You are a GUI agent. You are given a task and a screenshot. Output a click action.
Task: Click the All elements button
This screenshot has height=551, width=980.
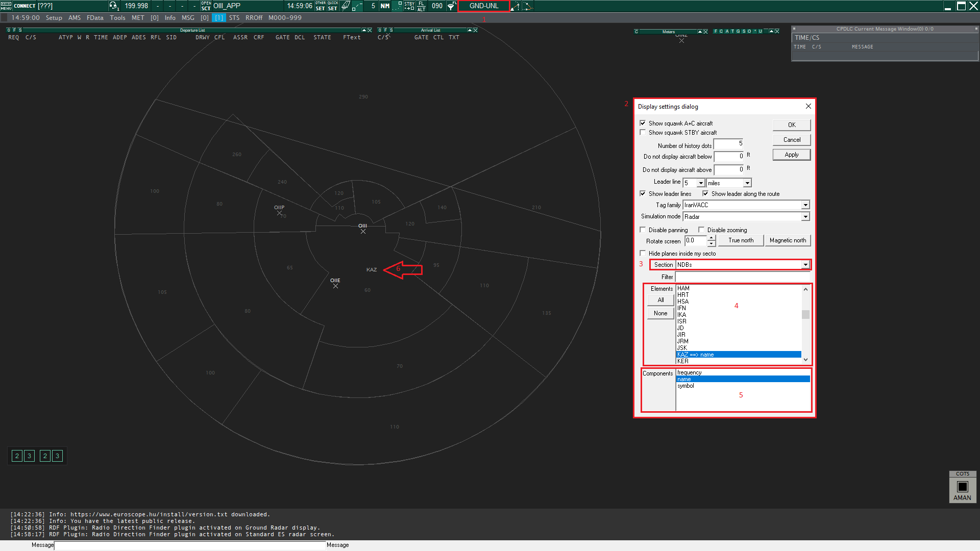(x=660, y=300)
